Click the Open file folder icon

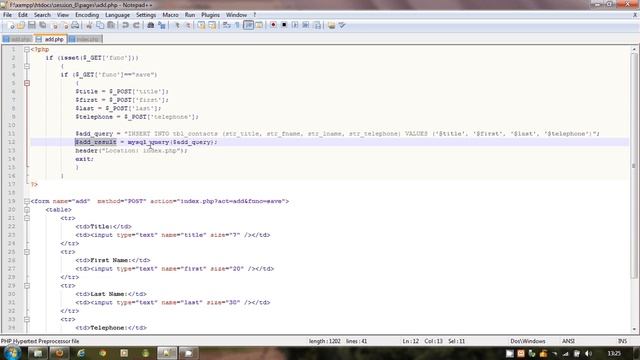click(21, 25)
